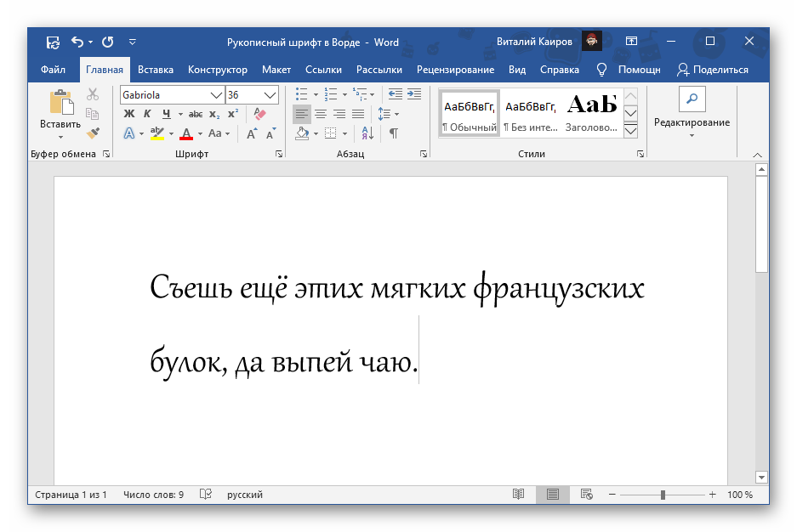797x532 pixels.
Task: Click the Copy icon
Action: point(93,114)
